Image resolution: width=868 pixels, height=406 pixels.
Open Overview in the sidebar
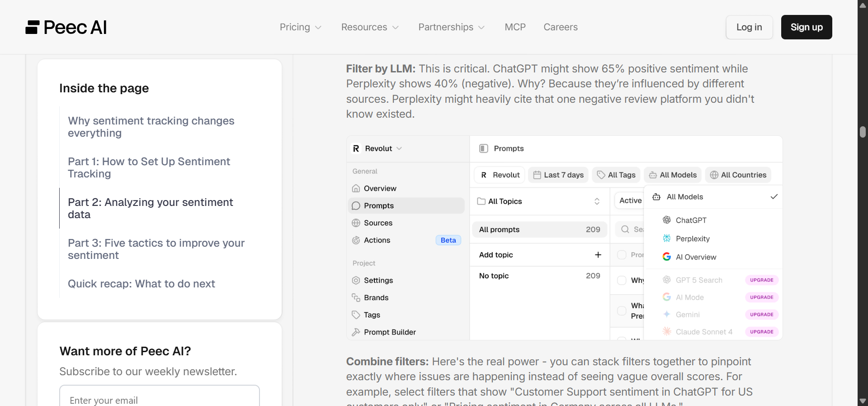point(406,188)
